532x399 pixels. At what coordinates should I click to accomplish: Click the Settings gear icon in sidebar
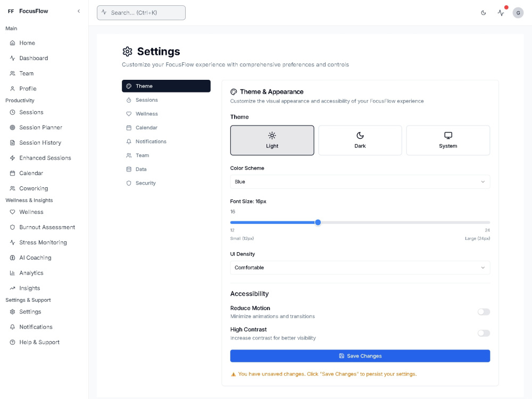13,312
